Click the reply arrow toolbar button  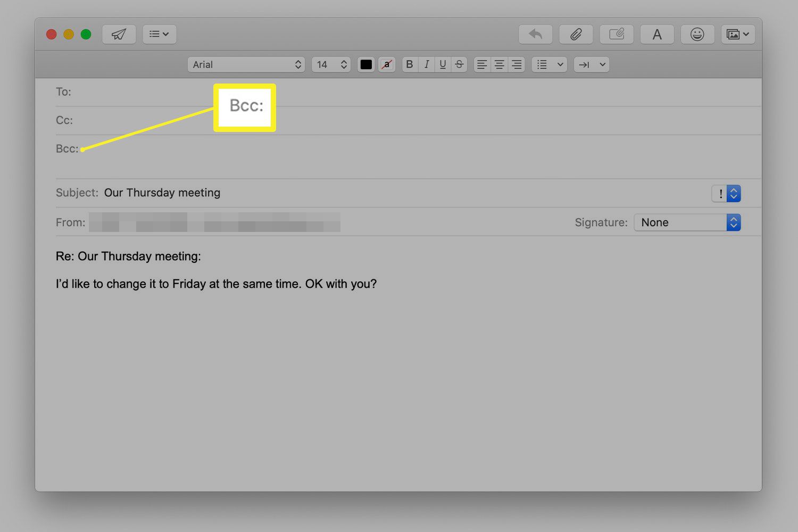tap(535, 35)
